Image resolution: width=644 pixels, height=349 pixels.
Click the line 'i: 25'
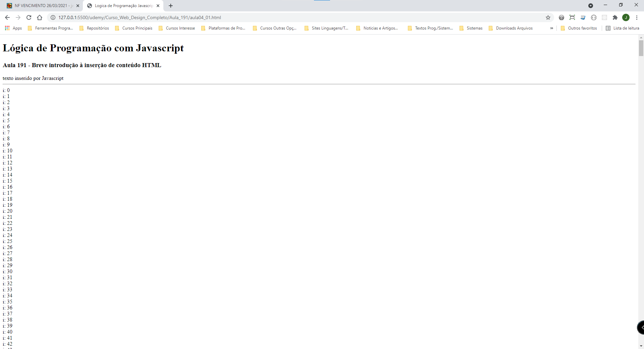[x=7, y=241]
